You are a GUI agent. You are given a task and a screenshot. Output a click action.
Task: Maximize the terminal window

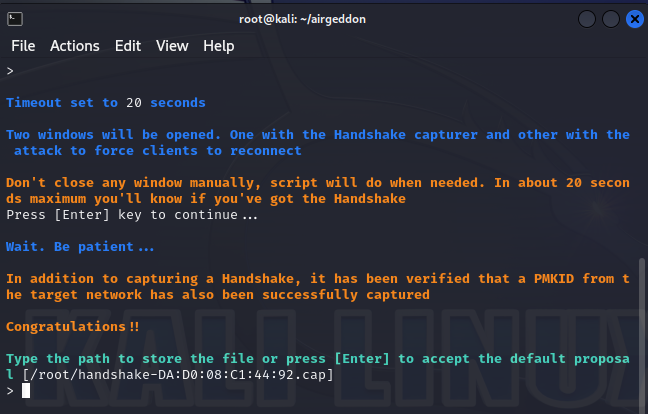610,18
